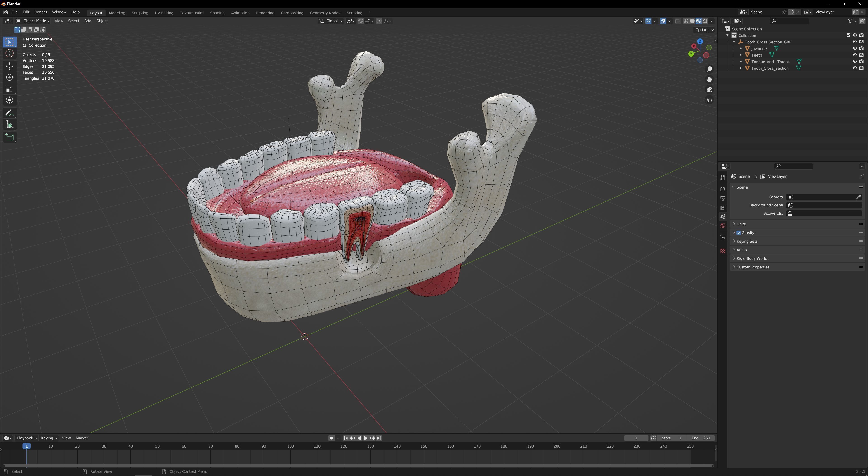Expand the Tongue_and__Throat outliner item
This screenshot has width=868, height=476.
tap(741, 61)
